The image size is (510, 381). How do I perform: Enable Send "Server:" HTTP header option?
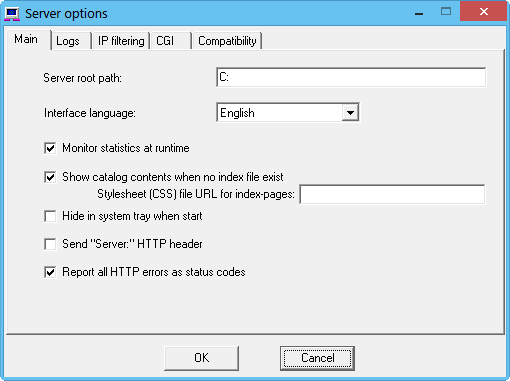click(50, 244)
